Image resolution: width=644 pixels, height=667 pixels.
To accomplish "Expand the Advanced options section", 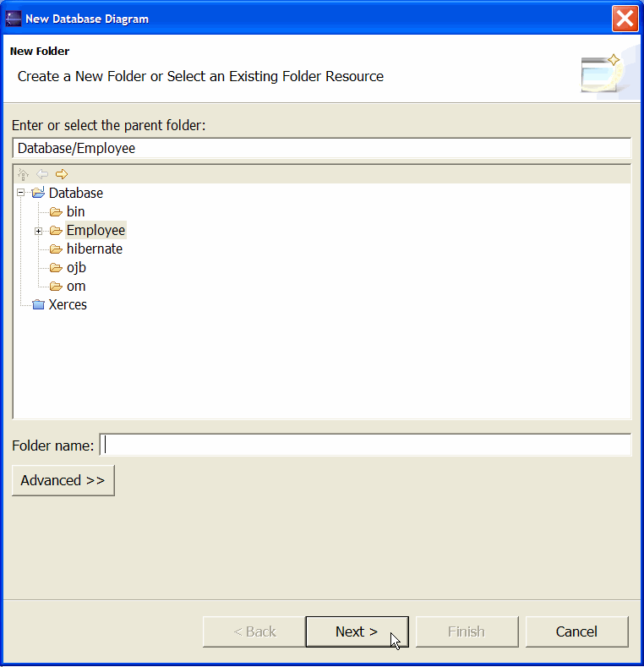I will (x=63, y=480).
